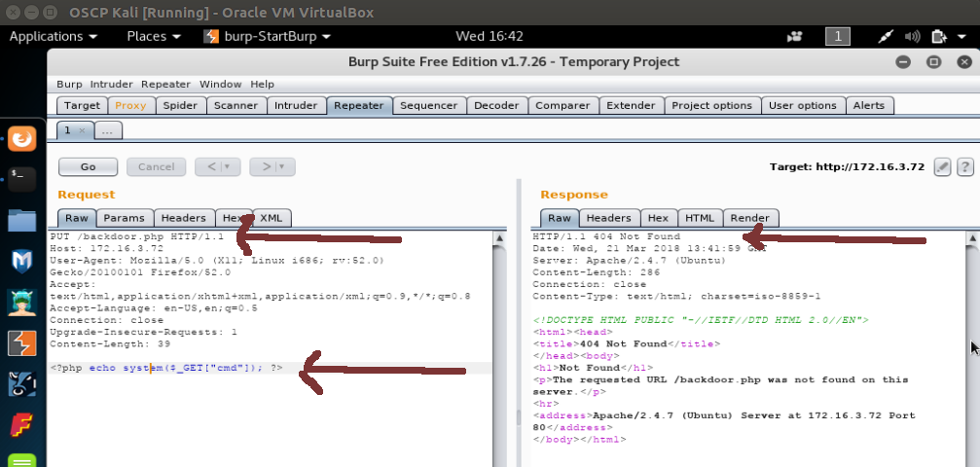Open the Terminal dock icon

[21, 179]
